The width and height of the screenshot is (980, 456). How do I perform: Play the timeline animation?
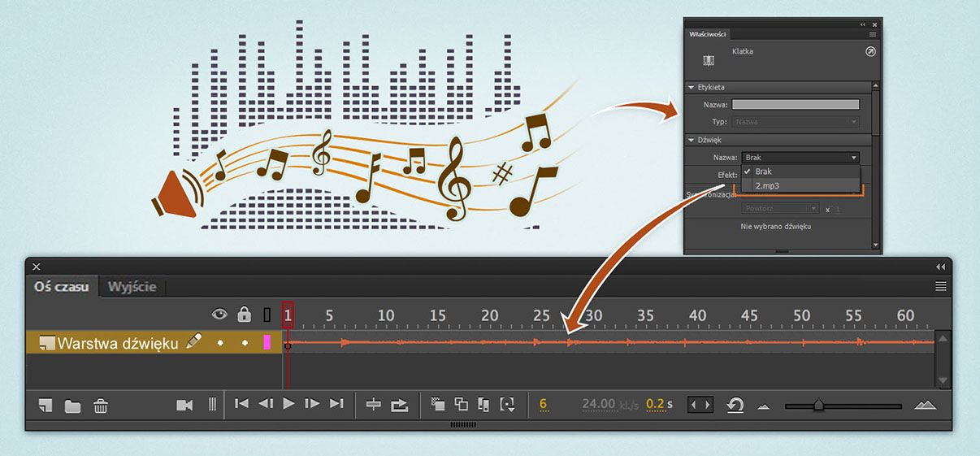pyautogui.click(x=288, y=403)
